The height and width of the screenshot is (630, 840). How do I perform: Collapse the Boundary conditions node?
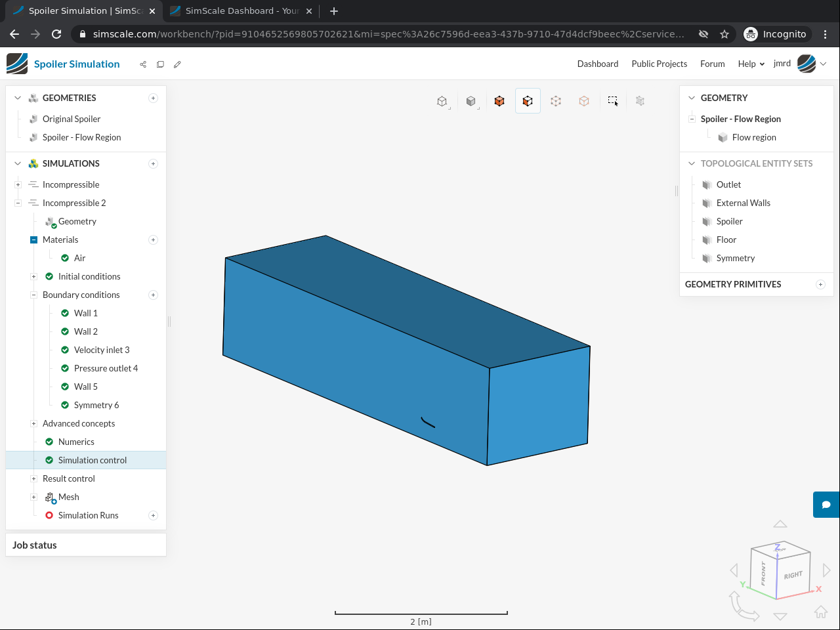tap(33, 295)
